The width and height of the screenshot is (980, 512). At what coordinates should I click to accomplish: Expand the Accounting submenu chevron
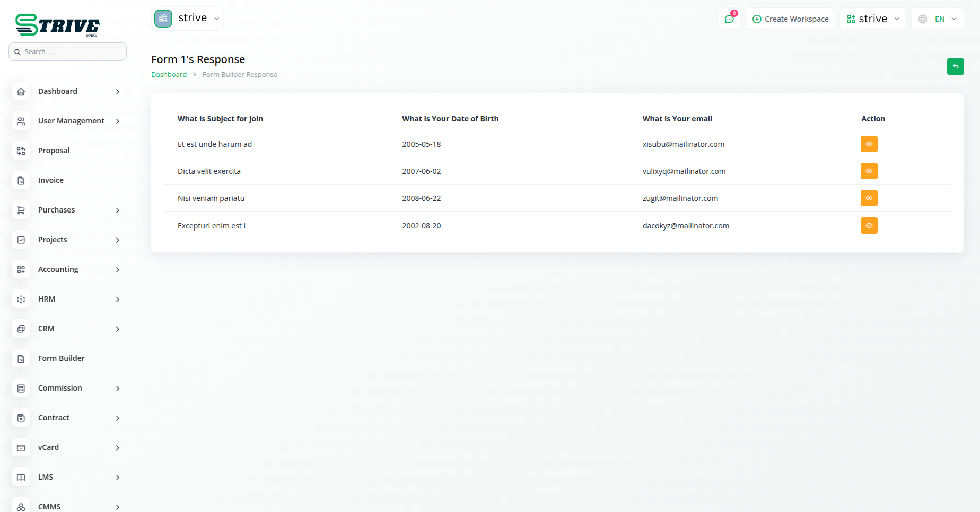[x=118, y=270]
